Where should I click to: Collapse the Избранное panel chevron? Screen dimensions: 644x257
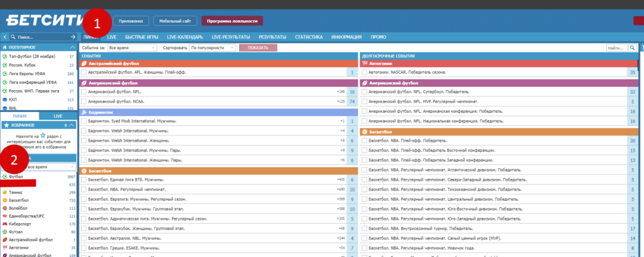tap(72, 125)
